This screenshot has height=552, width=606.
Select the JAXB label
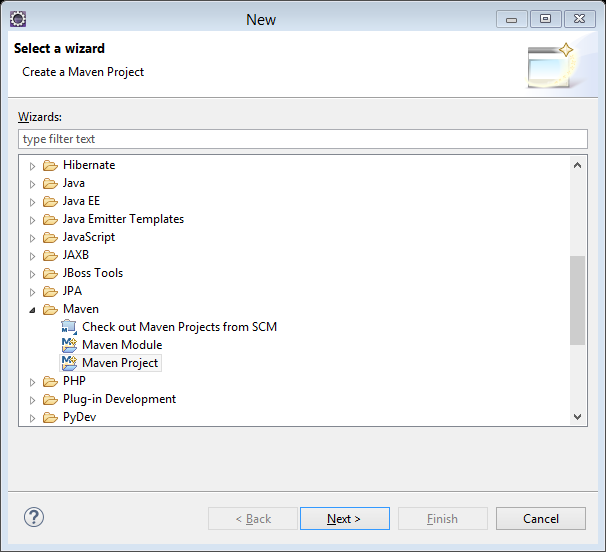coord(76,255)
